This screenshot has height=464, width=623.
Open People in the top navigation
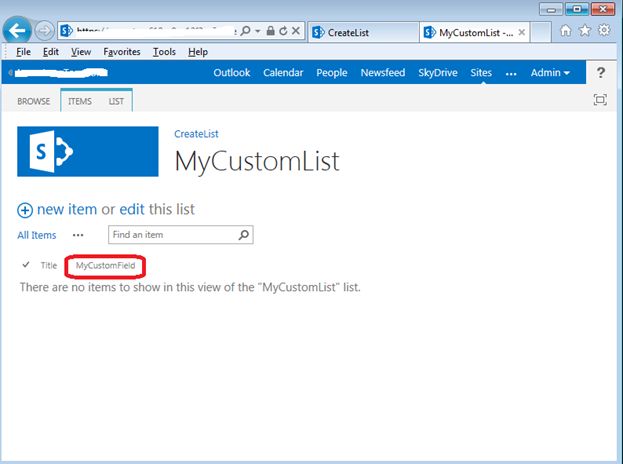332,73
